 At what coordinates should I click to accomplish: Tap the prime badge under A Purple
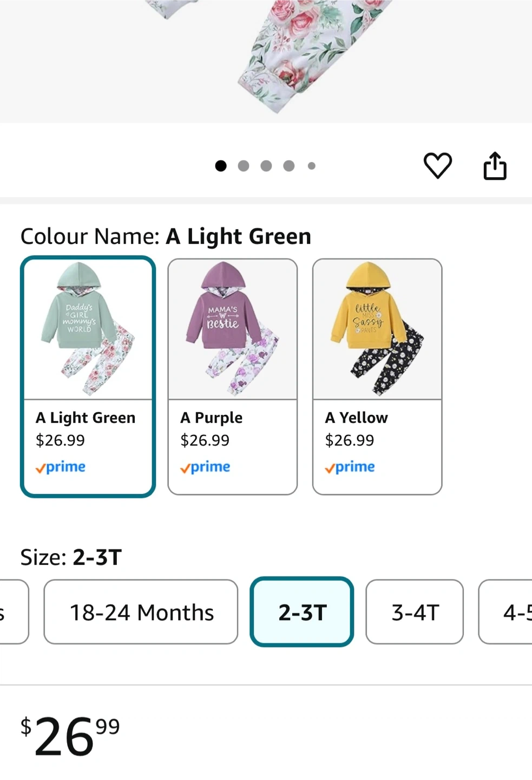(x=205, y=467)
